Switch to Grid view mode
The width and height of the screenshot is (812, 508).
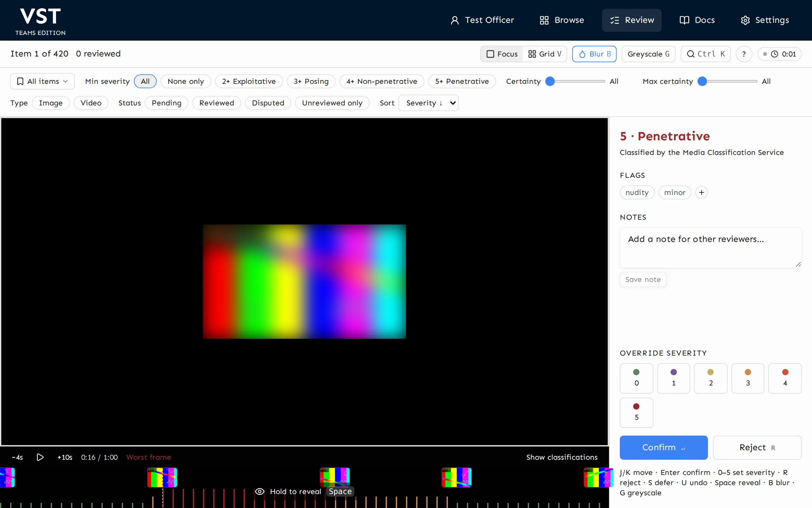545,54
